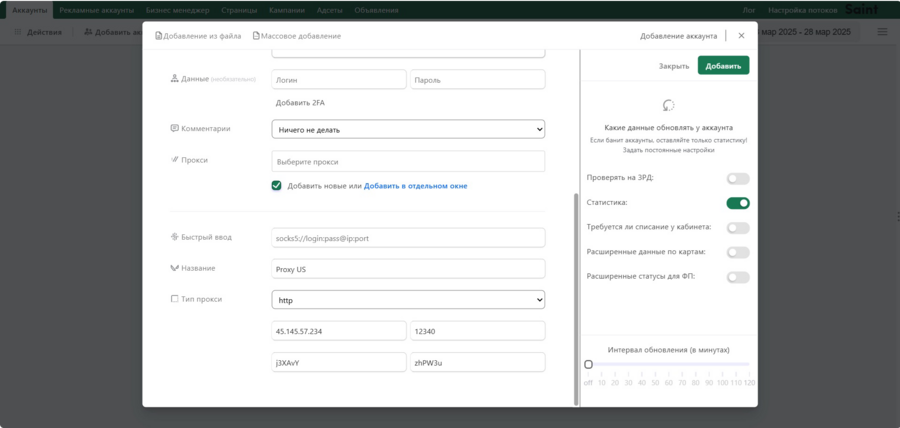Viewport: 900px width, 428px height.
Task: Click the socks5 quick input field
Action: 408,238
